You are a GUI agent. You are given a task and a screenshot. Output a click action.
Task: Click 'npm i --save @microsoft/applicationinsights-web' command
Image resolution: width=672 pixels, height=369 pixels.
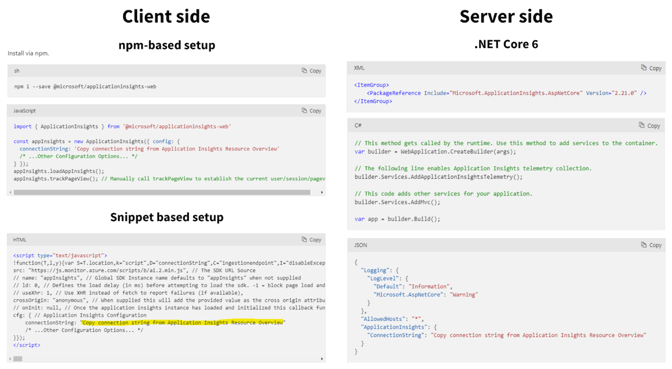point(85,87)
